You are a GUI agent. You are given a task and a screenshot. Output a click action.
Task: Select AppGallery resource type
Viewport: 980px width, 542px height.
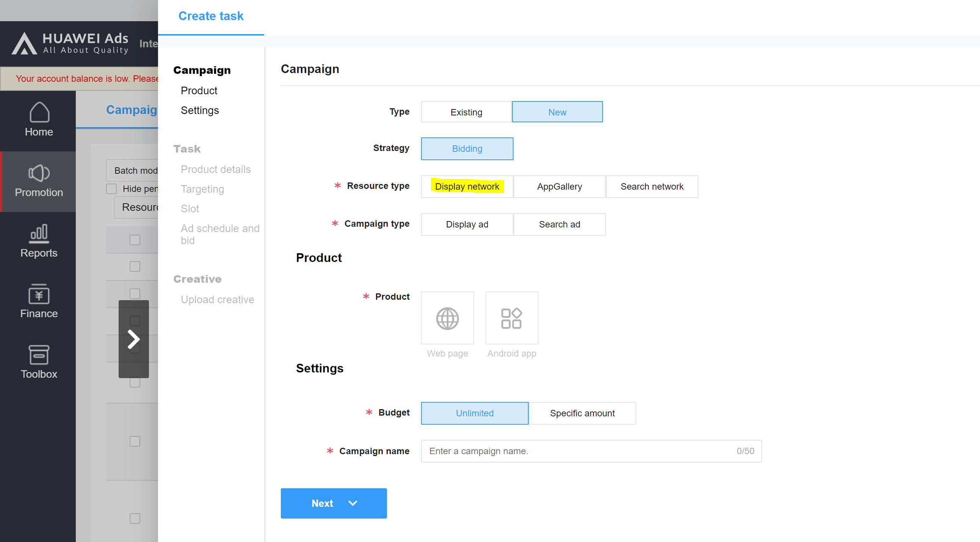tap(559, 187)
